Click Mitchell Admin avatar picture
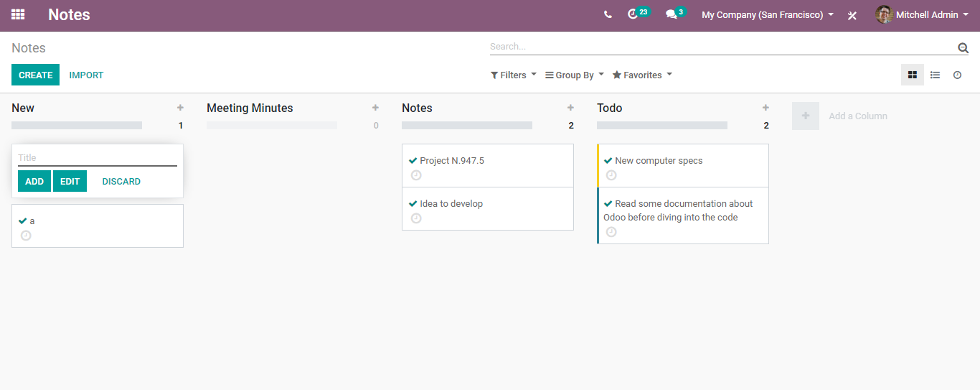This screenshot has height=390, width=980. click(884, 14)
